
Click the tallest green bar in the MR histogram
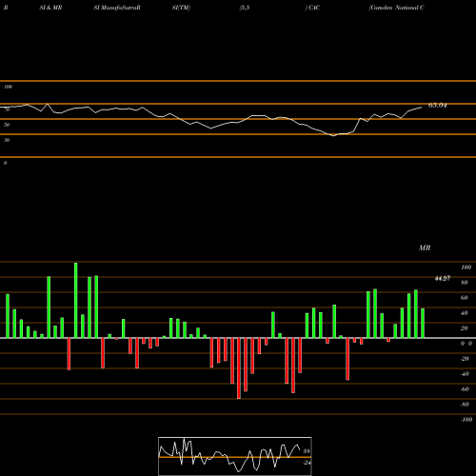click(76, 300)
